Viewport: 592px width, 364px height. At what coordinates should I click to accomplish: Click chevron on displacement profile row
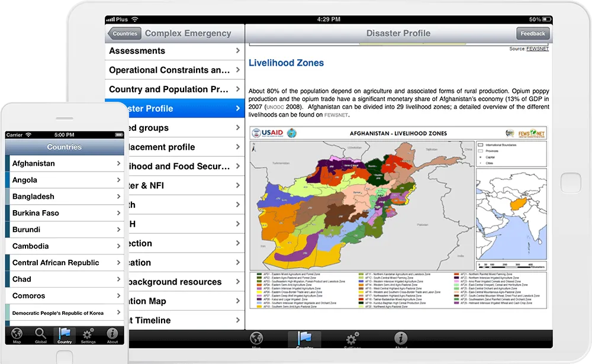[x=238, y=147]
